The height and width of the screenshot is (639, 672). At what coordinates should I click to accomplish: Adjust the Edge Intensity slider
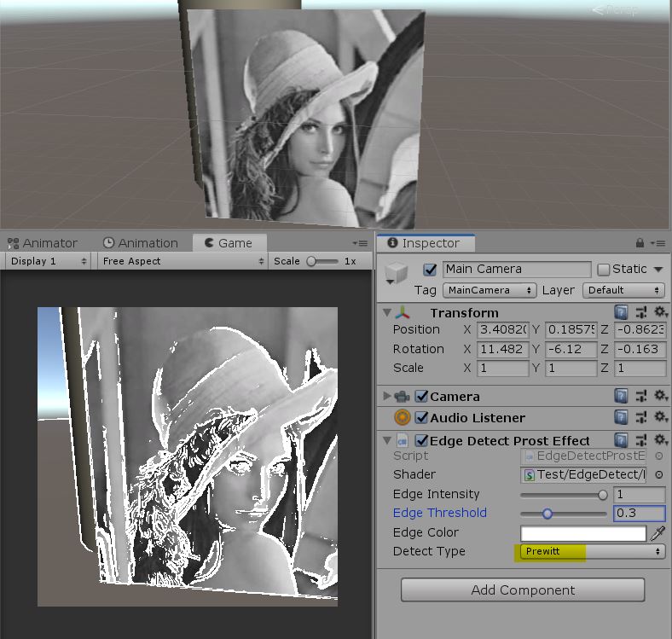tap(564, 495)
